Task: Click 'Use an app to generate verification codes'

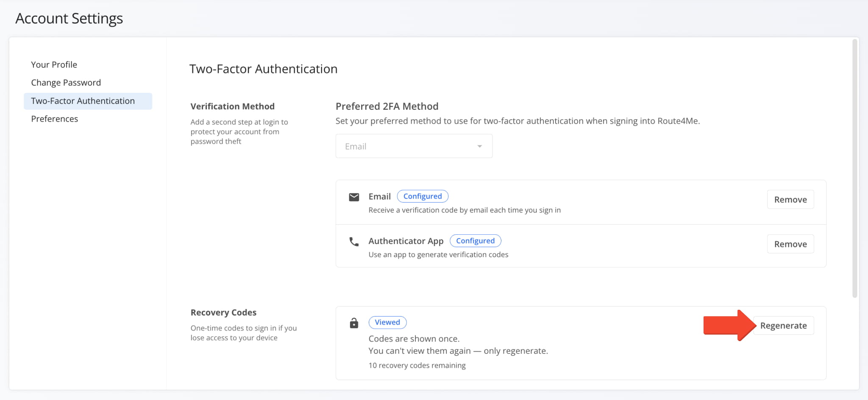Action: (x=438, y=255)
